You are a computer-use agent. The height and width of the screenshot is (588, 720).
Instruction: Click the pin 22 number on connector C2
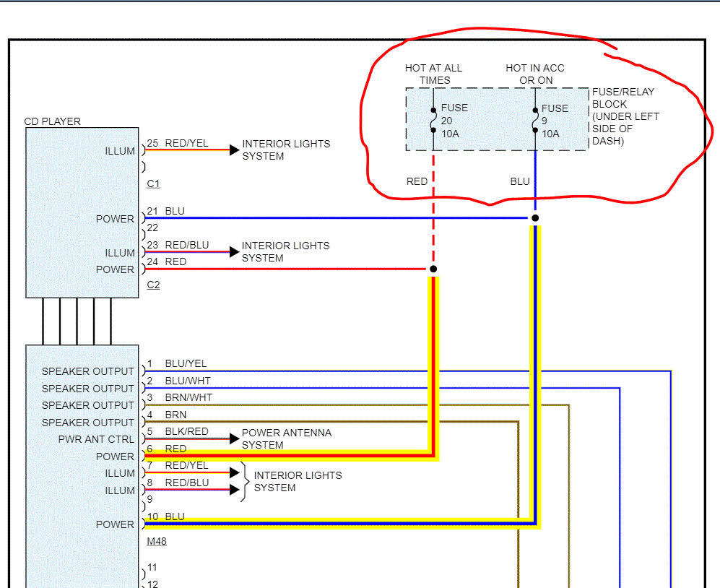pos(152,228)
